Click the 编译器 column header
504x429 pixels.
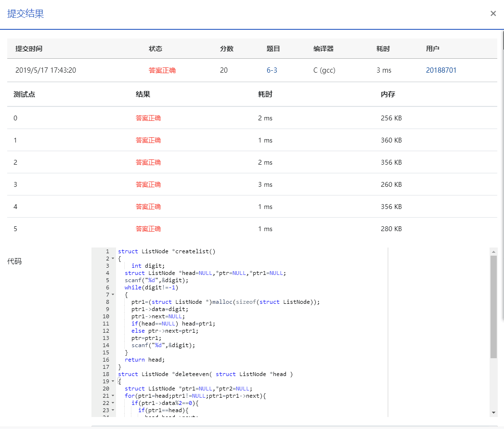323,49
